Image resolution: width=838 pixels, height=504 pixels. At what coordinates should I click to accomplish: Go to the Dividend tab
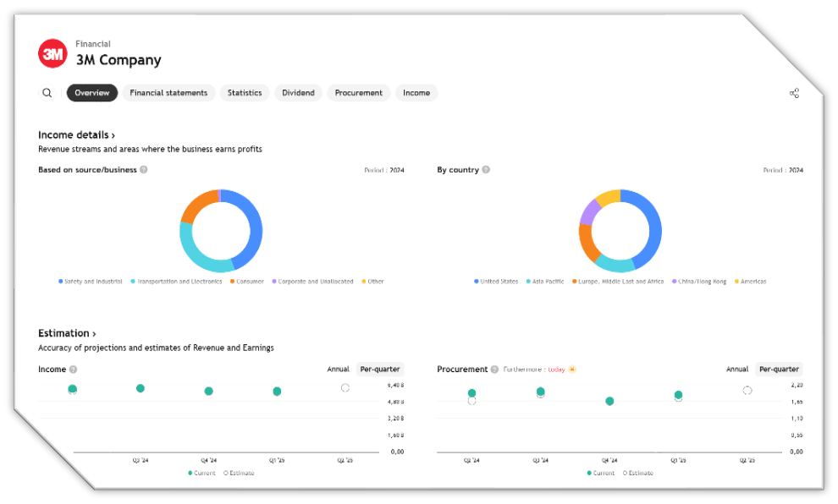[x=298, y=93]
